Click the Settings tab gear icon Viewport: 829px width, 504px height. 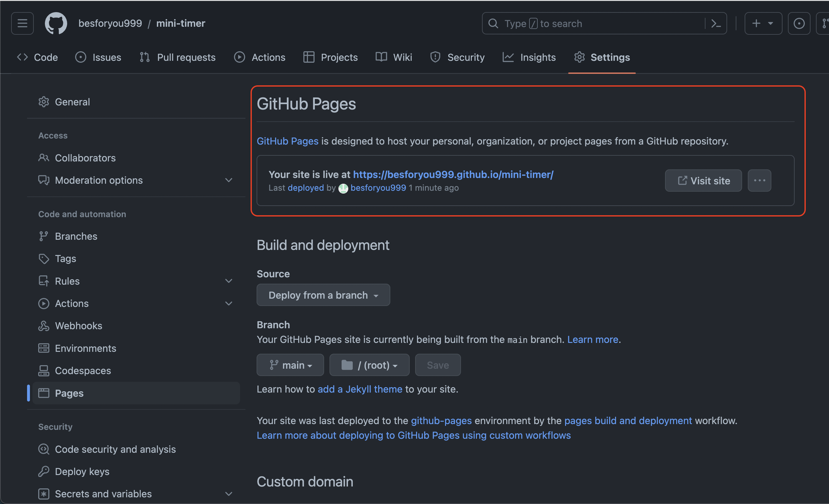579,57
